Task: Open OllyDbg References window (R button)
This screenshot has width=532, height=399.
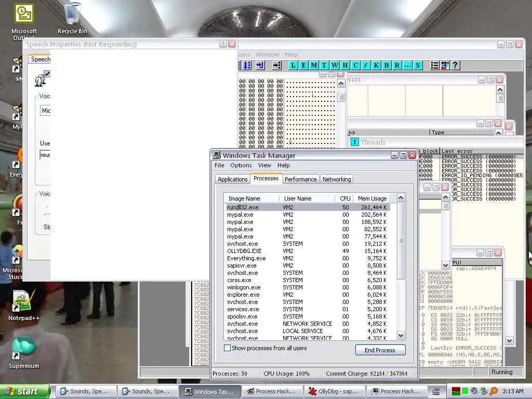Action: (x=397, y=65)
